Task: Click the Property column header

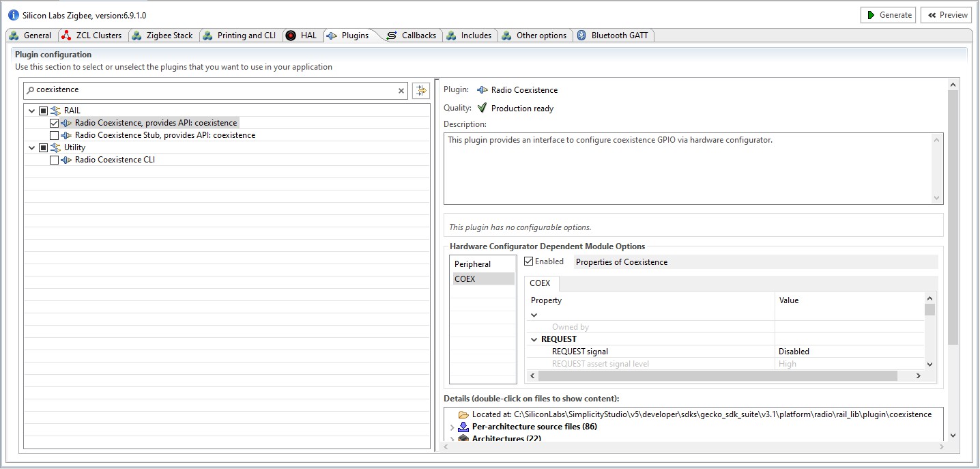Action: tap(650, 300)
